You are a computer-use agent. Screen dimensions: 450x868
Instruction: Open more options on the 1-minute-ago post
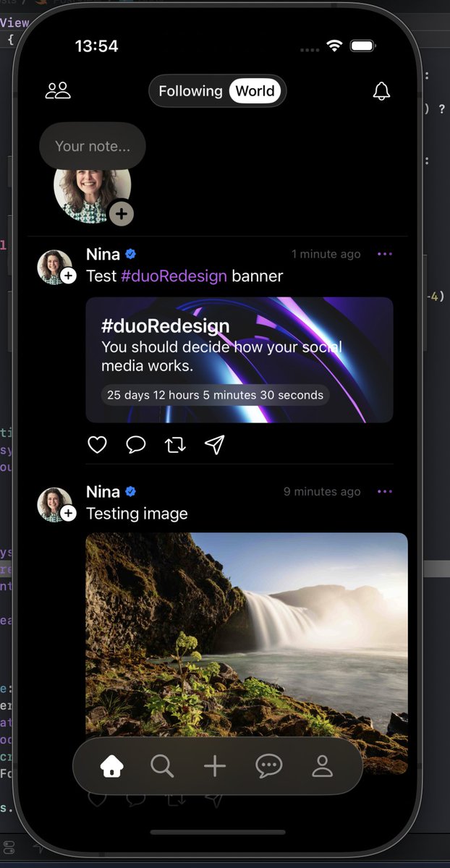pos(385,254)
